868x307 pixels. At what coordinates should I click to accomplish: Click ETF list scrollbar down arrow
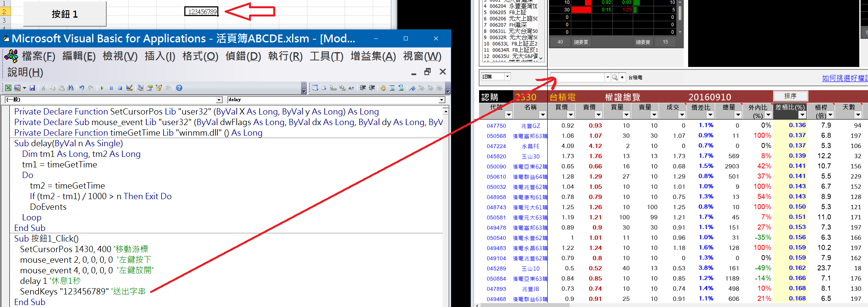click(x=541, y=58)
